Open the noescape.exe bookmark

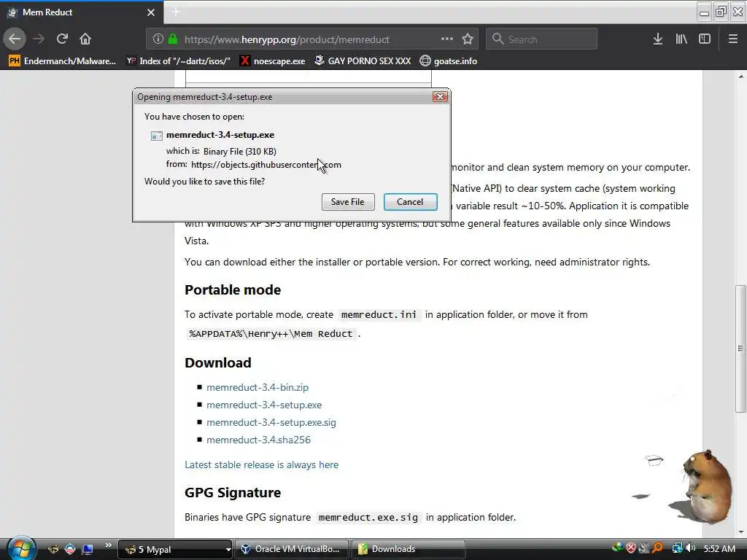[273, 61]
